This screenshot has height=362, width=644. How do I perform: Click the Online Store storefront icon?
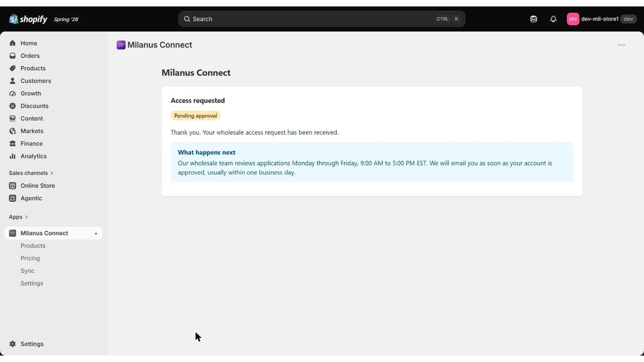click(12, 185)
